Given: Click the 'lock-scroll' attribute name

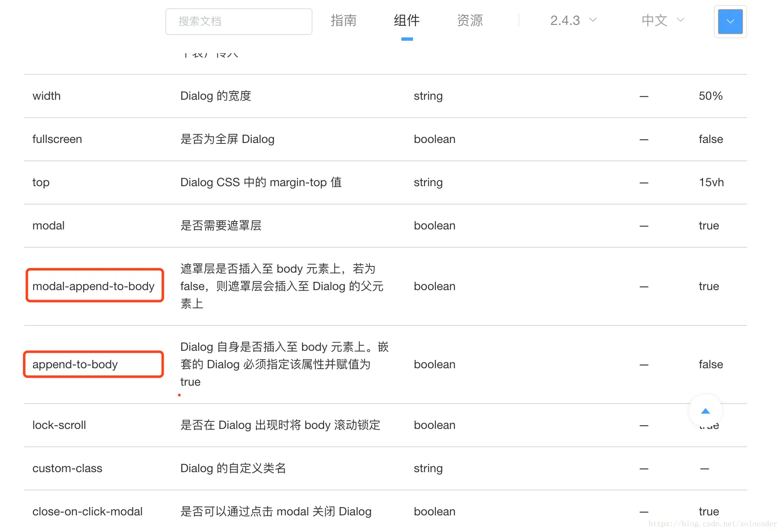Looking at the screenshot, I should tap(59, 425).
